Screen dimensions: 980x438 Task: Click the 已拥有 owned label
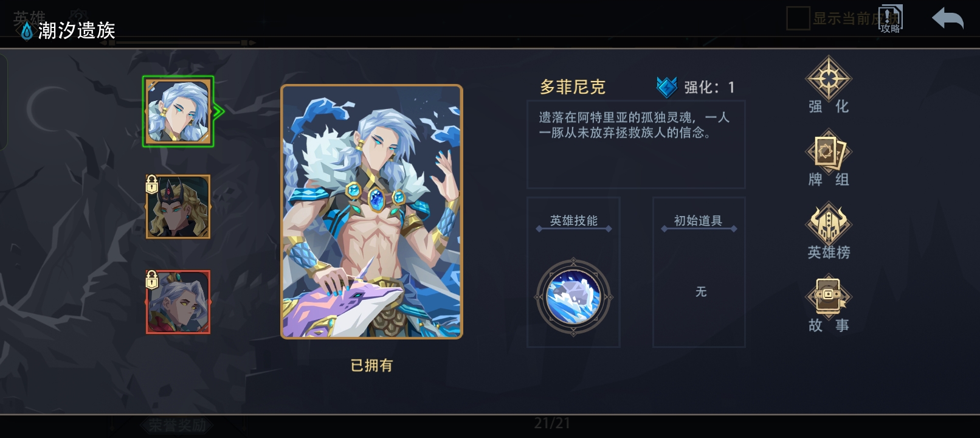pos(371,366)
